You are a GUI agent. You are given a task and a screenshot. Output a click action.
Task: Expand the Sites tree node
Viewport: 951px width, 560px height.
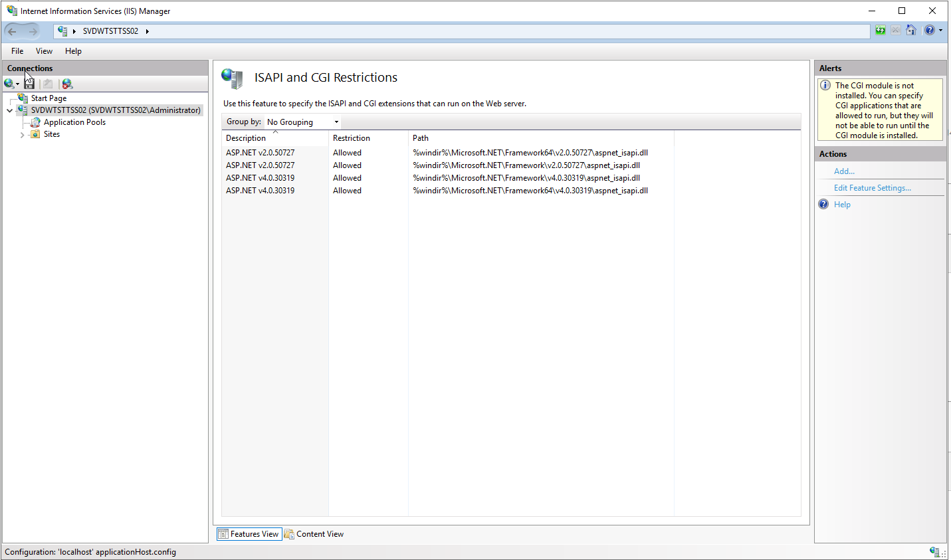point(22,135)
